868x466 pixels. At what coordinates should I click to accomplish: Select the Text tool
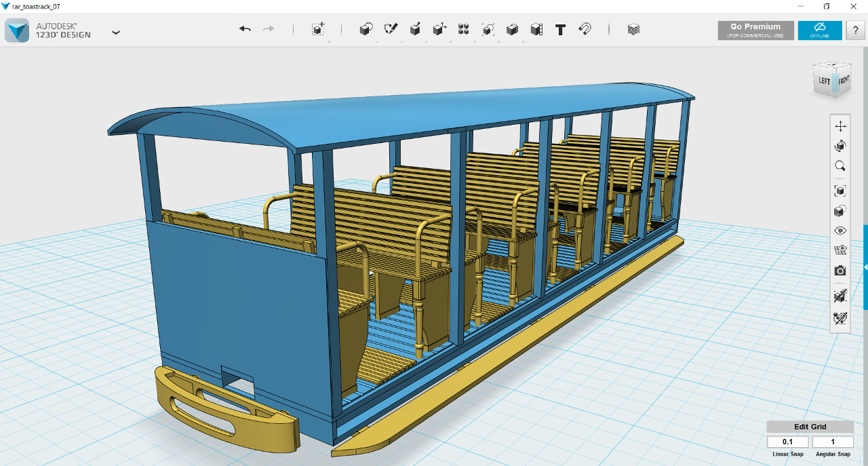[560, 30]
